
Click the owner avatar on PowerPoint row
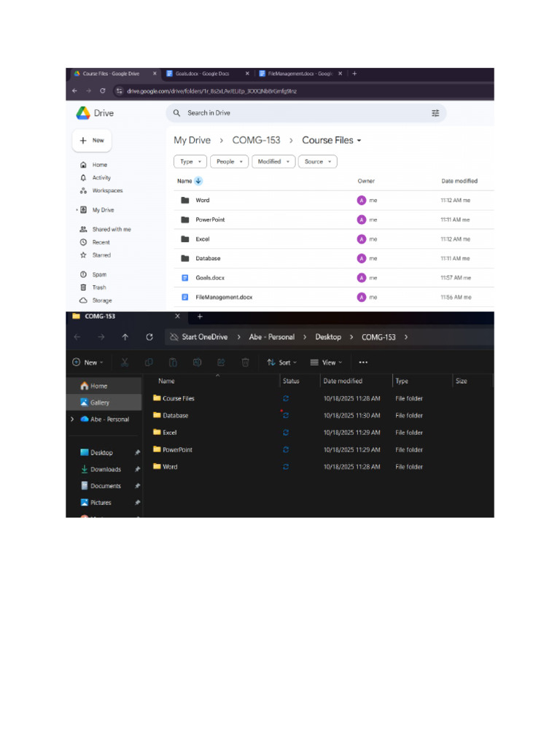362,220
